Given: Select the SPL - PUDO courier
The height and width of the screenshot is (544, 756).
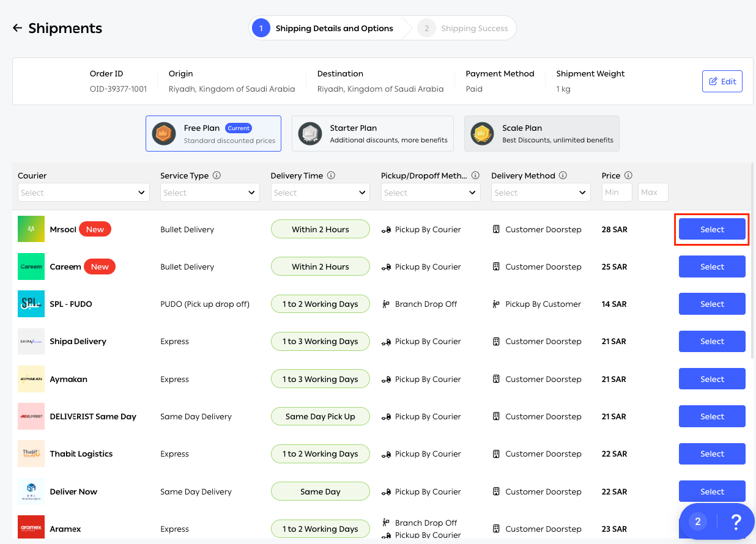Looking at the screenshot, I should [712, 304].
